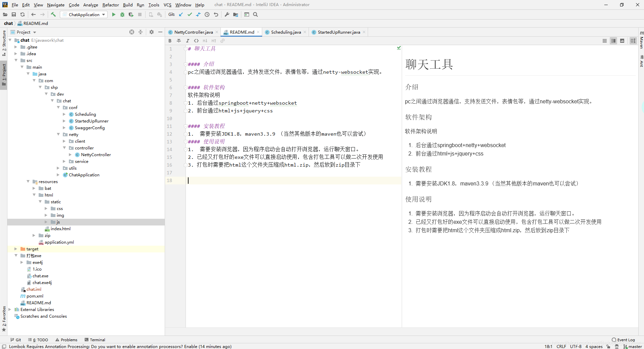Close the README.md tab
The height and width of the screenshot is (349, 644).
[258, 32]
